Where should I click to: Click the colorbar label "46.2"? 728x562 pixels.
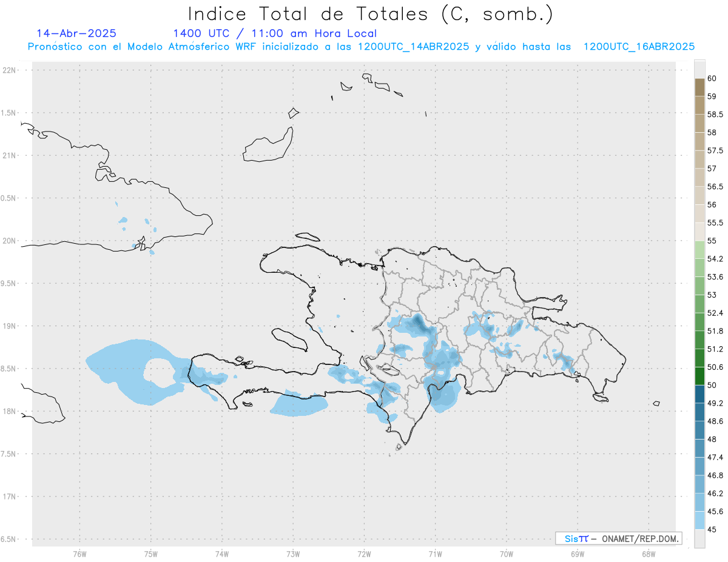pyautogui.click(x=715, y=493)
